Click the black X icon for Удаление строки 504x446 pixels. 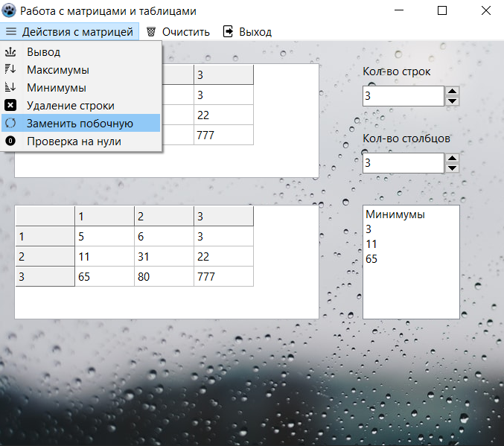(10, 105)
